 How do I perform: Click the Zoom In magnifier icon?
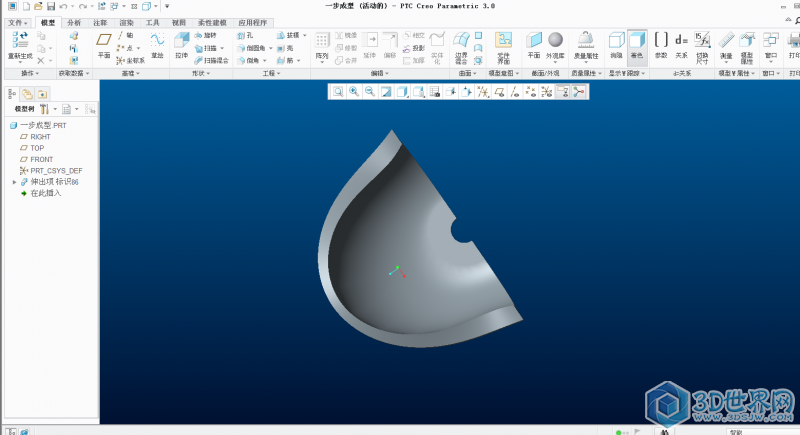[354, 92]
